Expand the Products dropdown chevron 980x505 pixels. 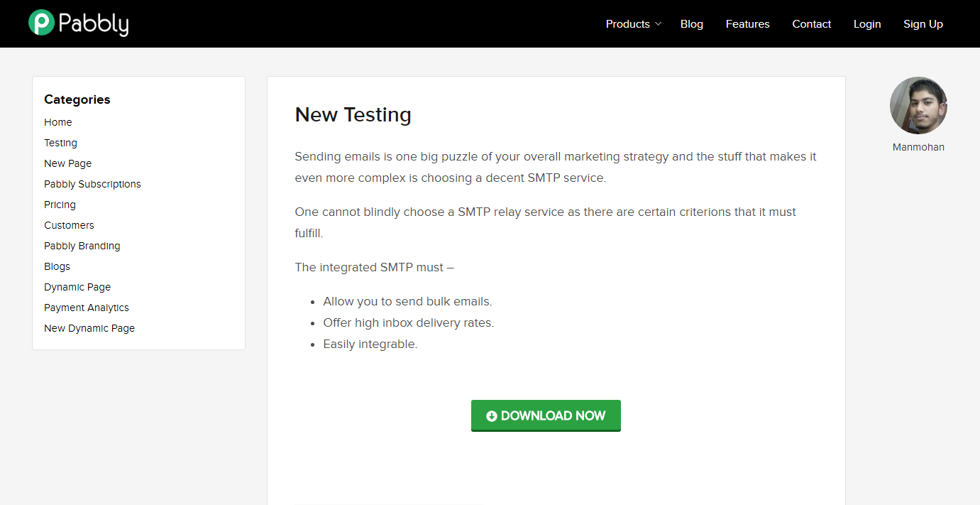pos(658,24)
